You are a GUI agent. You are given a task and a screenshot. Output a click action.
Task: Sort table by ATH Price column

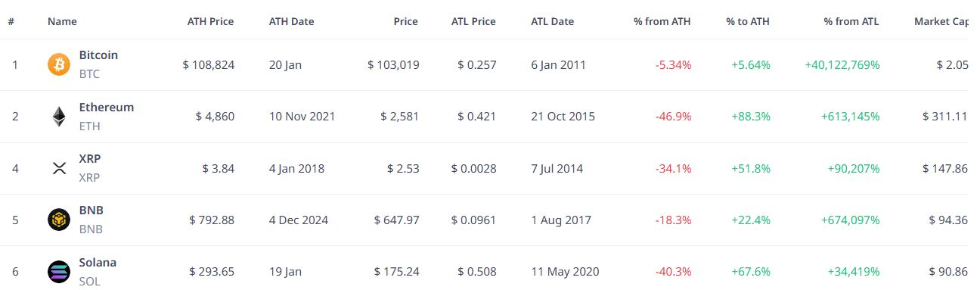pyautogui.click(x=210, y=21)
